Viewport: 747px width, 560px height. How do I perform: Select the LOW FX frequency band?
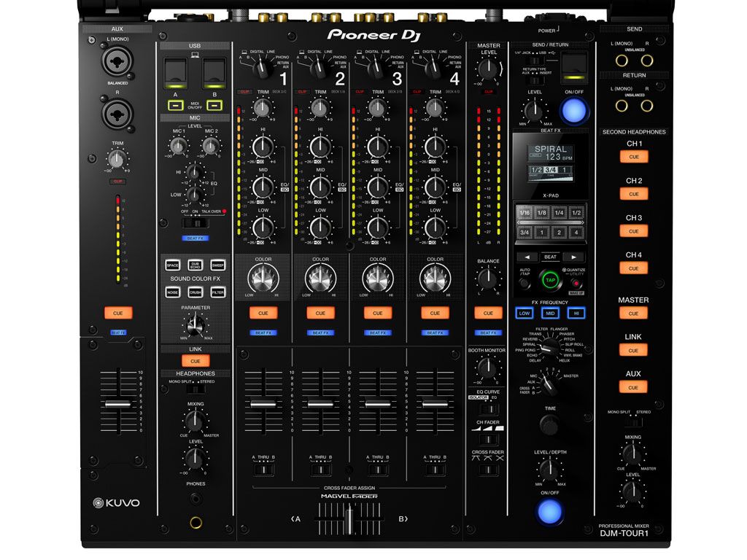[x=525, y=313]
